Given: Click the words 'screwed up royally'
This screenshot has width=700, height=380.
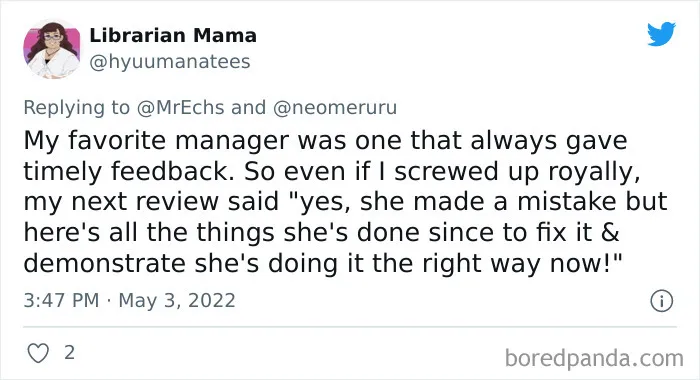Looking at the screenshot, I should (517, 171).
